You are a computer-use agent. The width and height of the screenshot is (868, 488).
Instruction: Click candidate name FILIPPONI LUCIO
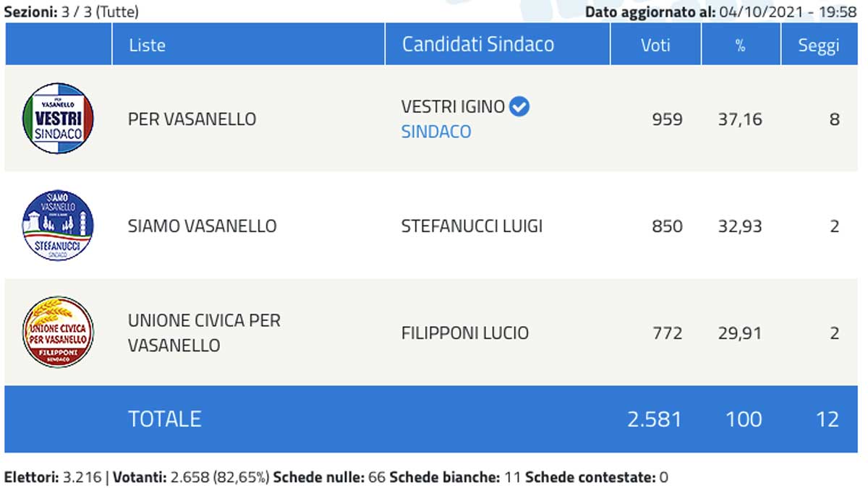pyautogui.click(x=464, y=333)
